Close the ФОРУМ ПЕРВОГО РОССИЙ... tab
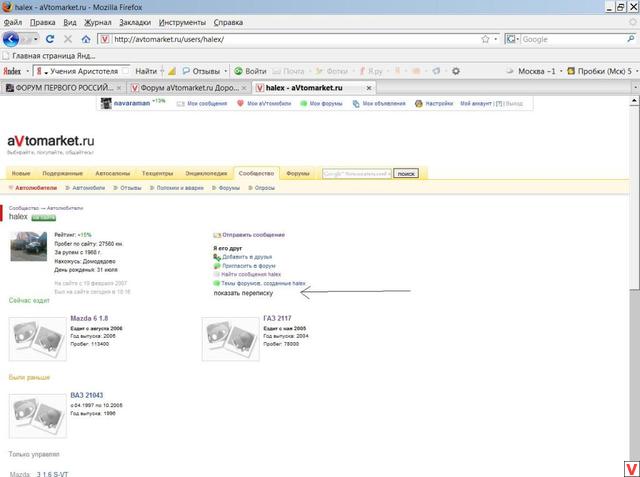The image size is (640, 477). 119,88
